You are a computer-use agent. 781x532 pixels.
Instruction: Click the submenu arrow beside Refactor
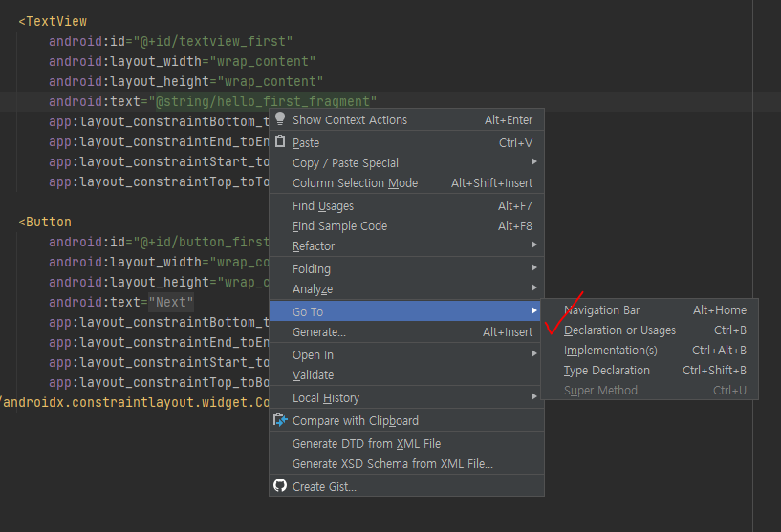click(x=533, y=245)
